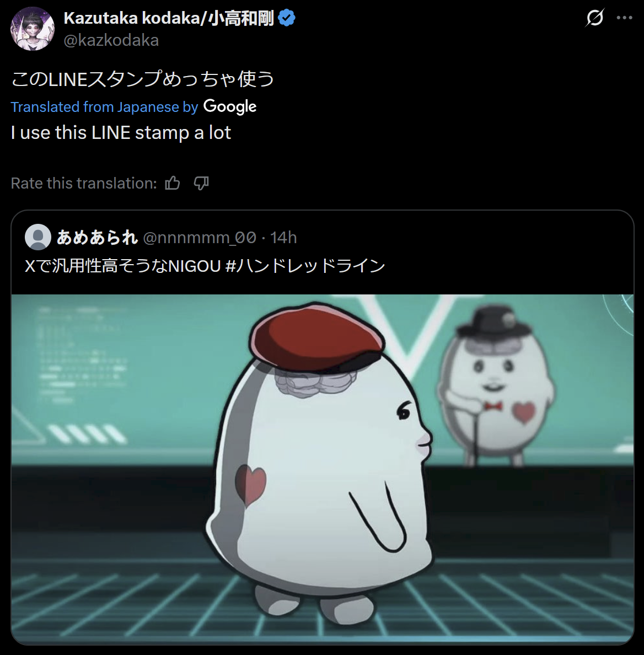This screenshot has height=655, width=644.
Task: Open the @nnnmmm_00 handle
Action: click(x=200, y=238)
